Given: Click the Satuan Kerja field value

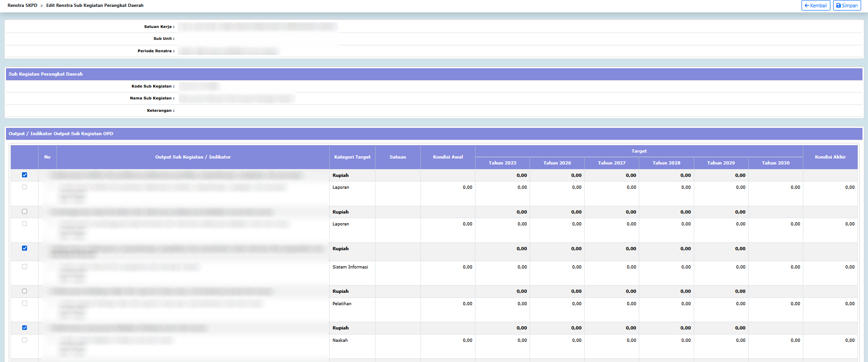Looking at the screenshot, I should [x=258, y=27].
